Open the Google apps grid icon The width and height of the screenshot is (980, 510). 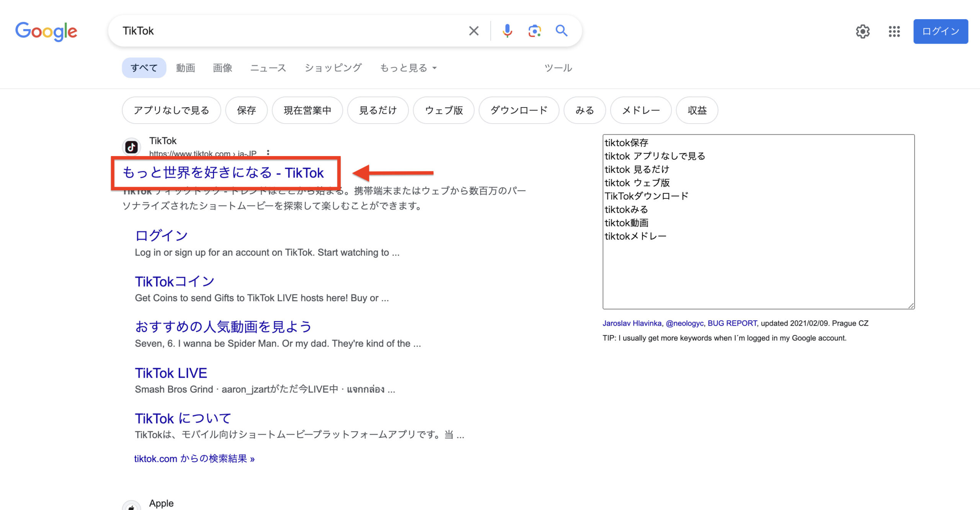[894, 31]
